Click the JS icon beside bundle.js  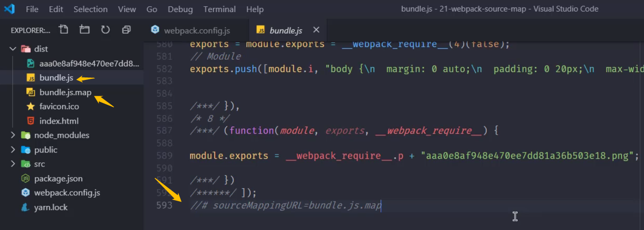(x=31, y=77)
